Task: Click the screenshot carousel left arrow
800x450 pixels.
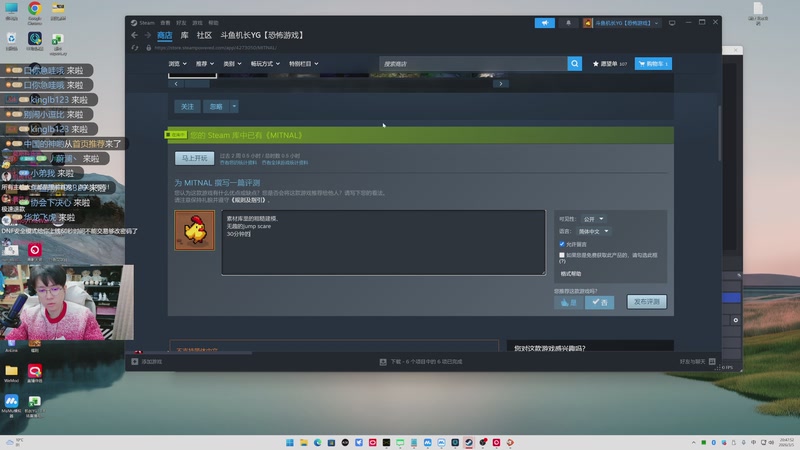Action: 176,84
